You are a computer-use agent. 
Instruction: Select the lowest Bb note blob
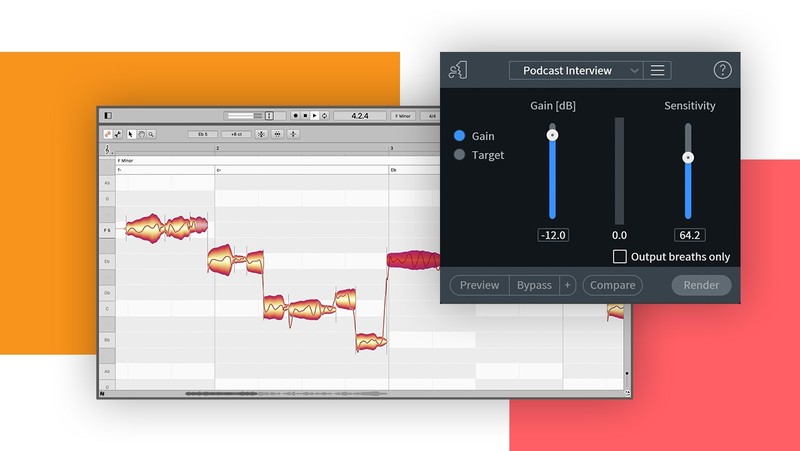(x=371, y=342)
